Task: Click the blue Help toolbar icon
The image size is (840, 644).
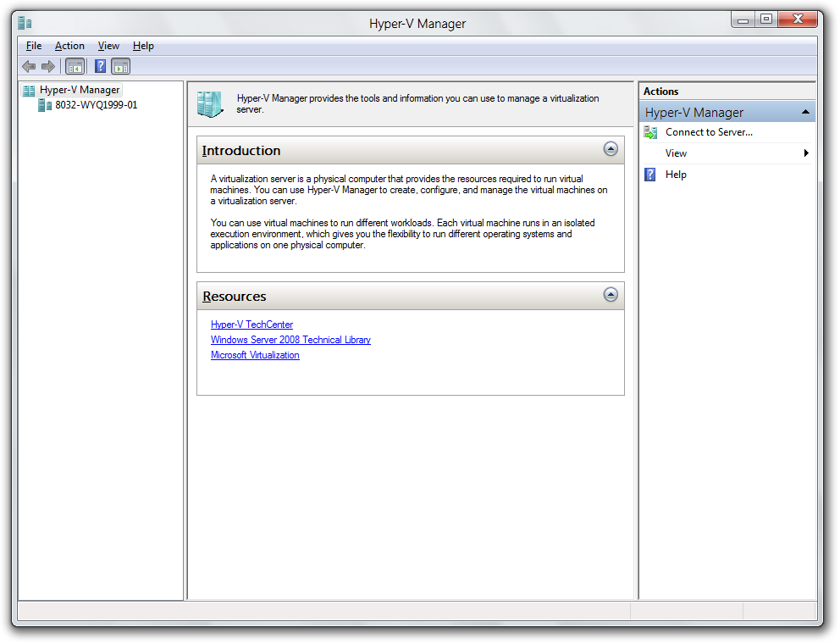Action: 100,66
